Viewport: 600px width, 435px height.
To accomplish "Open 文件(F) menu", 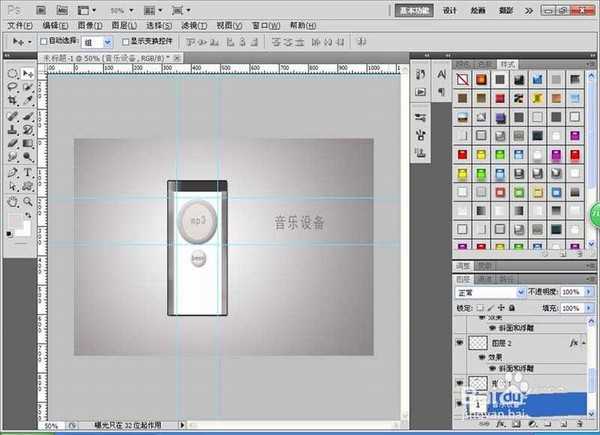I will coord(20,26).
